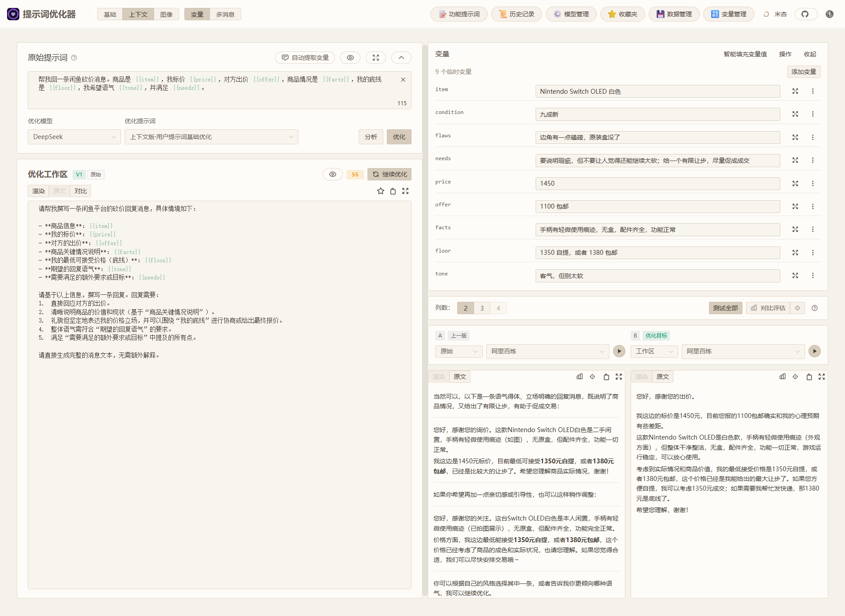Open the language globe icon menu
This screenshot has height=616, width=845.
point(830,14)
